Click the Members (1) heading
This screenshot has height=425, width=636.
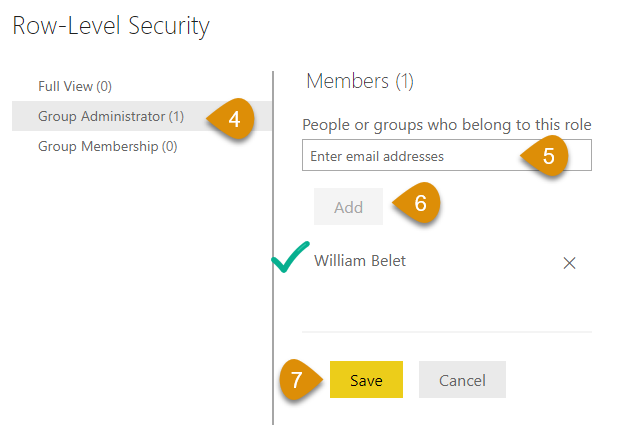pos(359,81)
